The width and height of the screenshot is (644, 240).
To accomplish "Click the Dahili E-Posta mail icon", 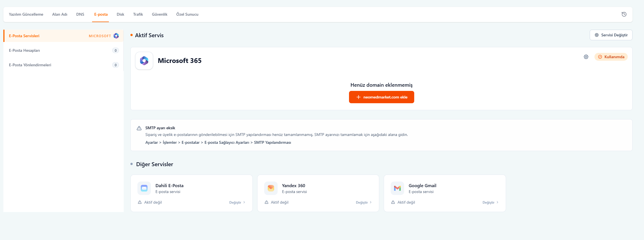I will tap(144, 188).
